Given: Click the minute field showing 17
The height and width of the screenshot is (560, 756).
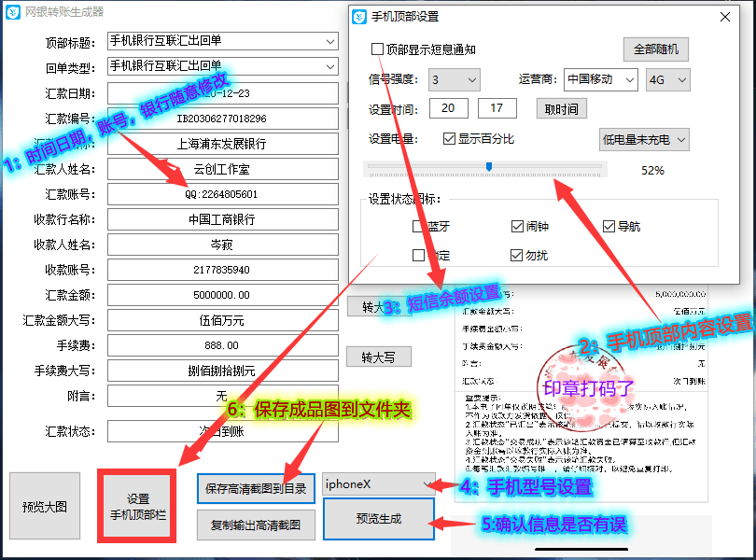Looking at the screenshot, I should pyautogui.click(x=497, y=108).
